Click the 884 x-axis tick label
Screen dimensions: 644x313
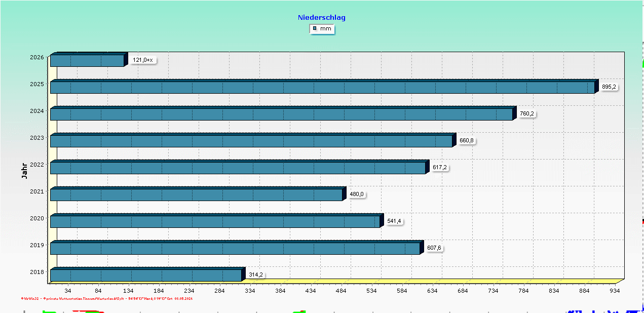click(584, 291)
